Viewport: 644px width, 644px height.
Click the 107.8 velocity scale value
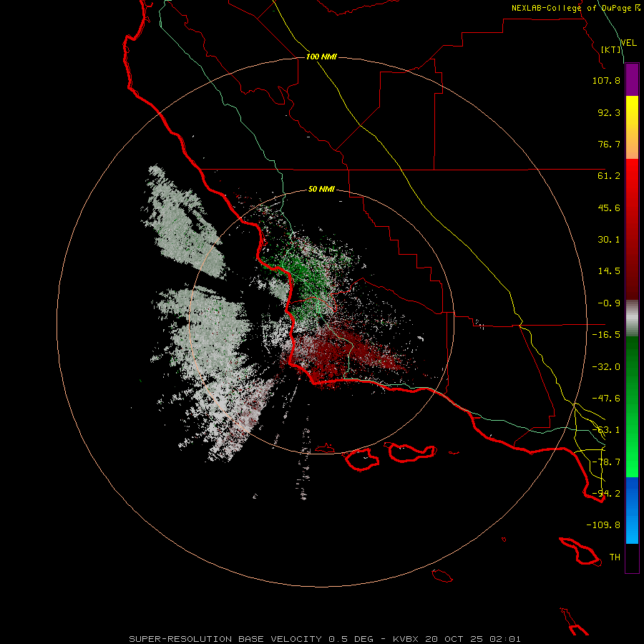click(606, 80)
